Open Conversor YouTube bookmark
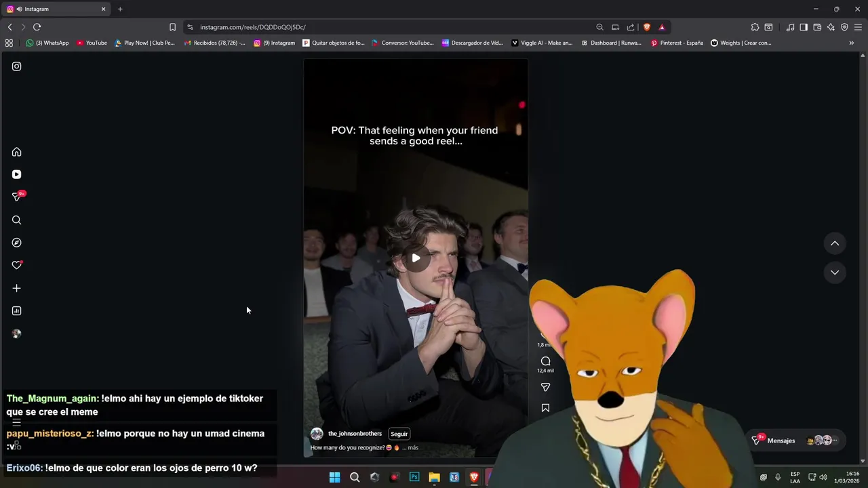The height and width of the screenshot is (488, 868). [403, 43]
